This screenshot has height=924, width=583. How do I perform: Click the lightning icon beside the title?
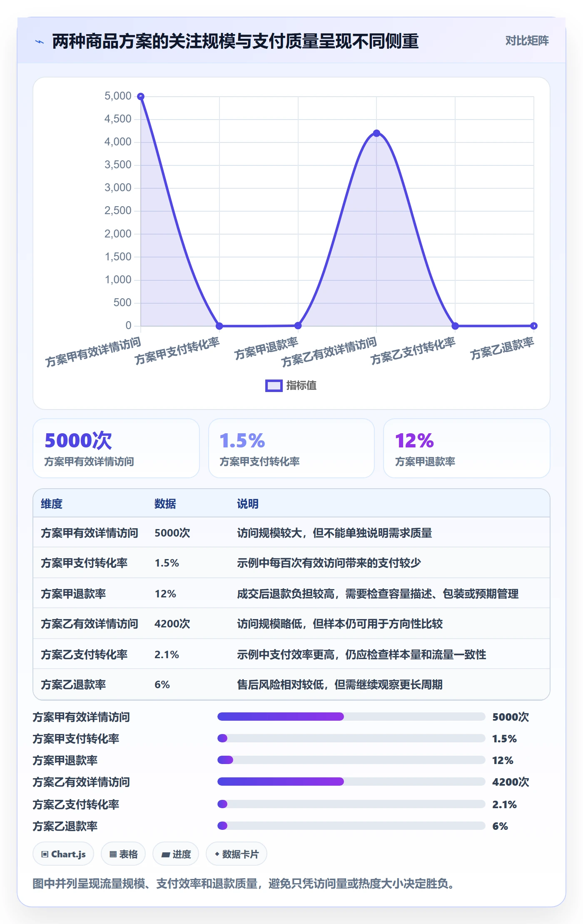pos(39,42)
